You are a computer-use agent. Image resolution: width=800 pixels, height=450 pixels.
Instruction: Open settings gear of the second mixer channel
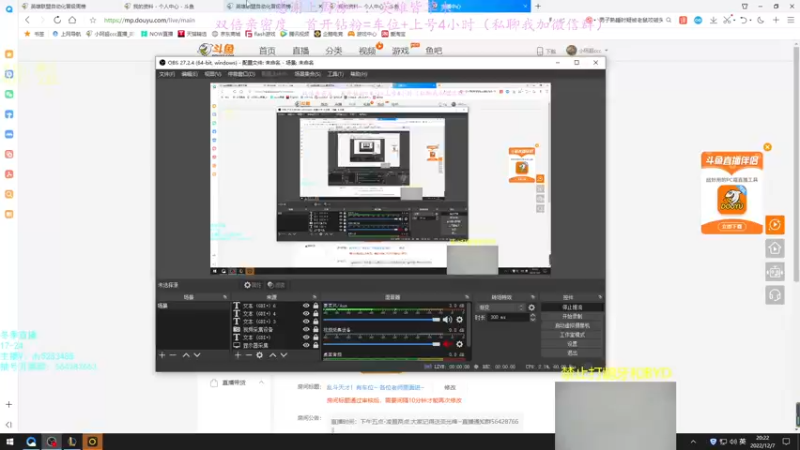coord(460,344)
